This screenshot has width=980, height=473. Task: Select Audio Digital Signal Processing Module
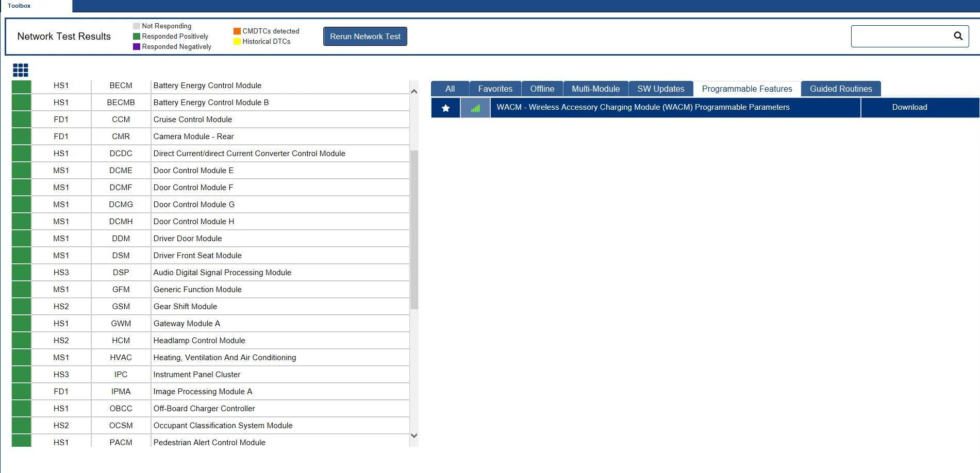click(210, 273)
